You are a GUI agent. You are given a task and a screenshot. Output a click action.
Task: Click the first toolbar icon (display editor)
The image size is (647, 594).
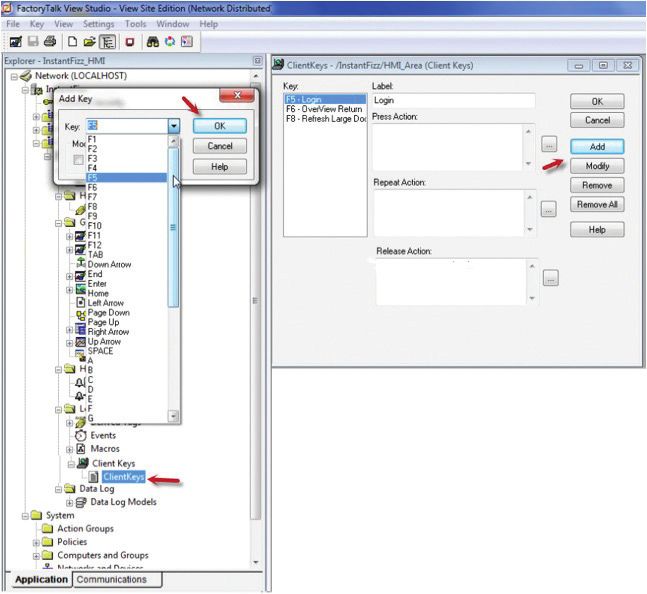pyautogui.click(x=16, y=42)
